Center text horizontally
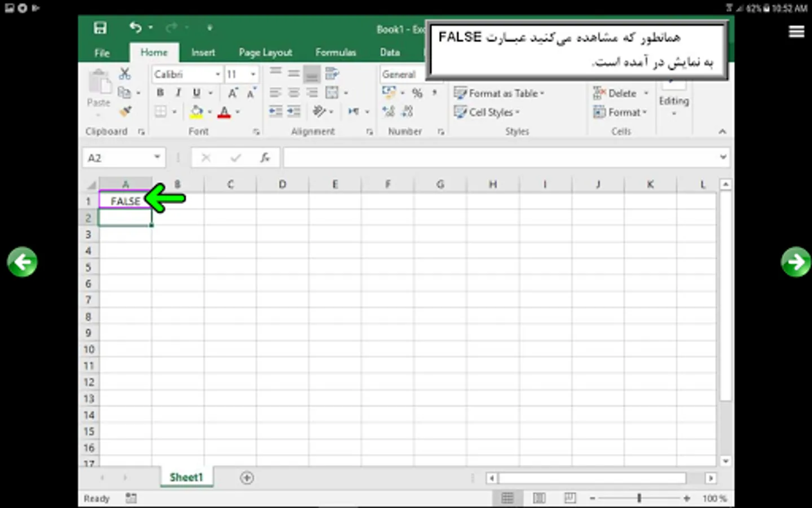Viewport: 812px width, 508px height. [294, 93]
